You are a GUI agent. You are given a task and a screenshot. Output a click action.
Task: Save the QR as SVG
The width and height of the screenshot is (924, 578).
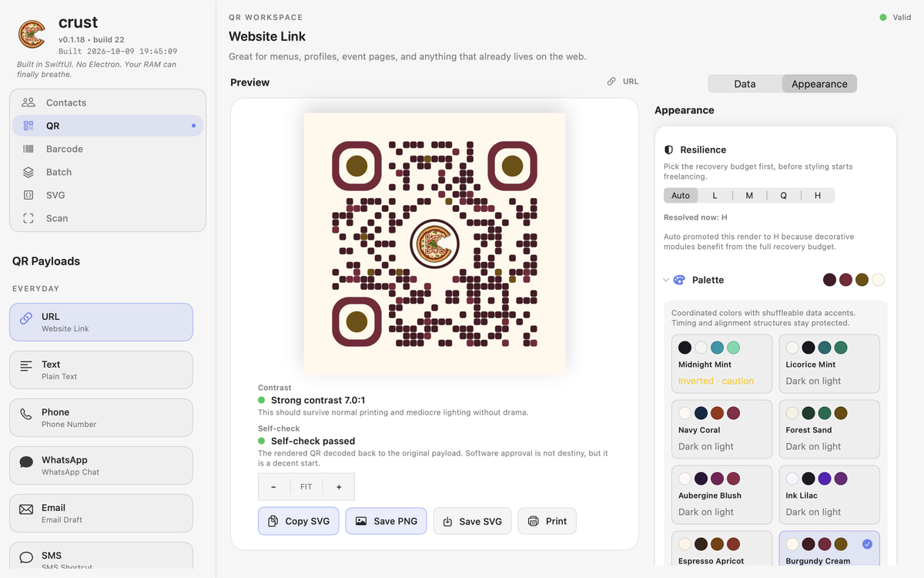(472, 521)
